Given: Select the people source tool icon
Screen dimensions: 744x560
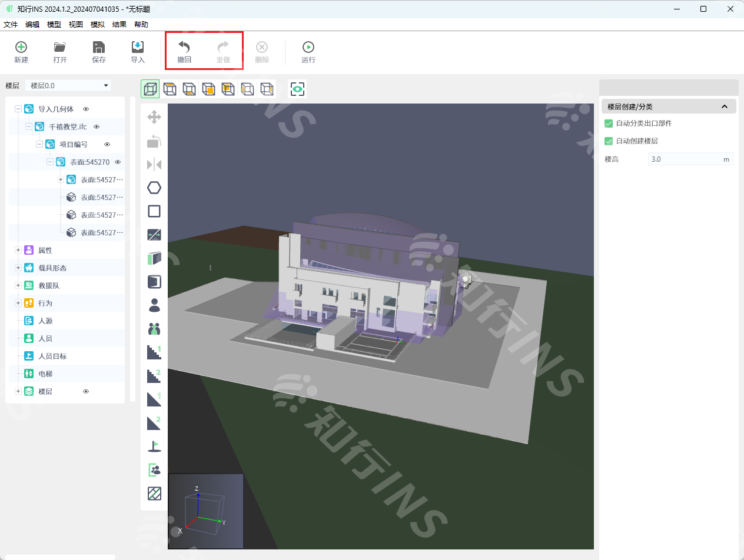Looking at the screenshot, I should (154, 470).
